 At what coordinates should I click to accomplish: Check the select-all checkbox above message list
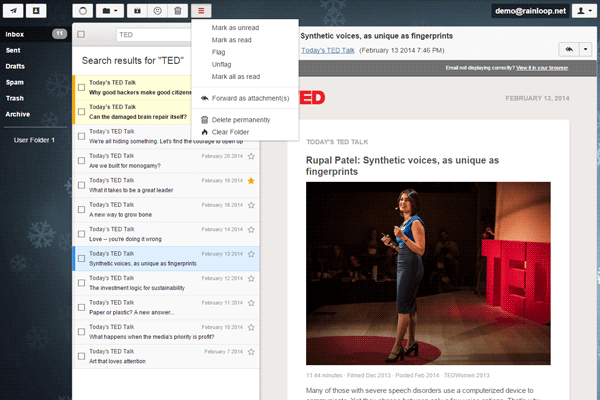click(x=81, y=34)
